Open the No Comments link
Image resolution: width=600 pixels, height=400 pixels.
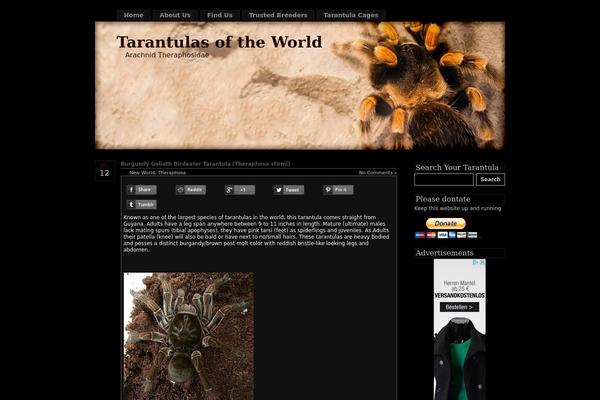377,173
